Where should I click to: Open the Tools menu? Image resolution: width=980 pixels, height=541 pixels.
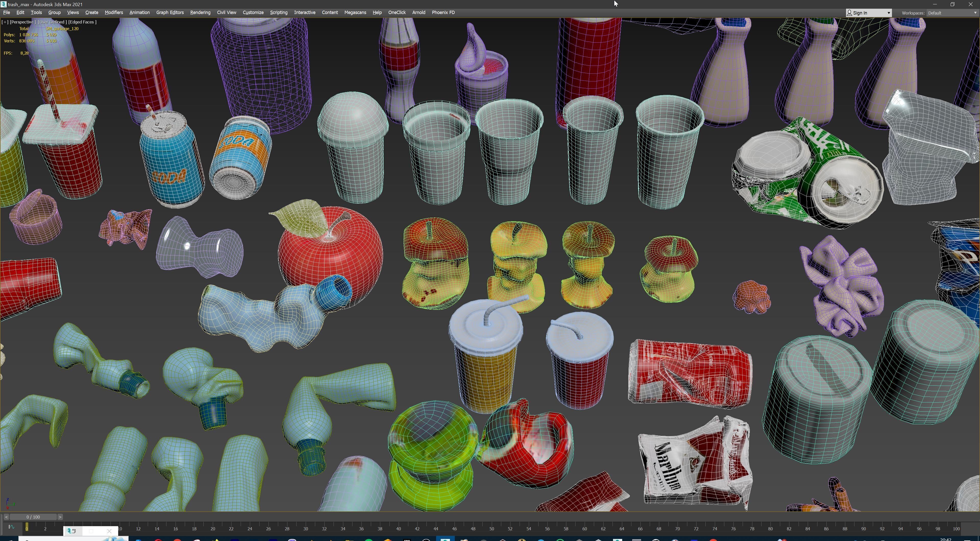click(36, 13)
